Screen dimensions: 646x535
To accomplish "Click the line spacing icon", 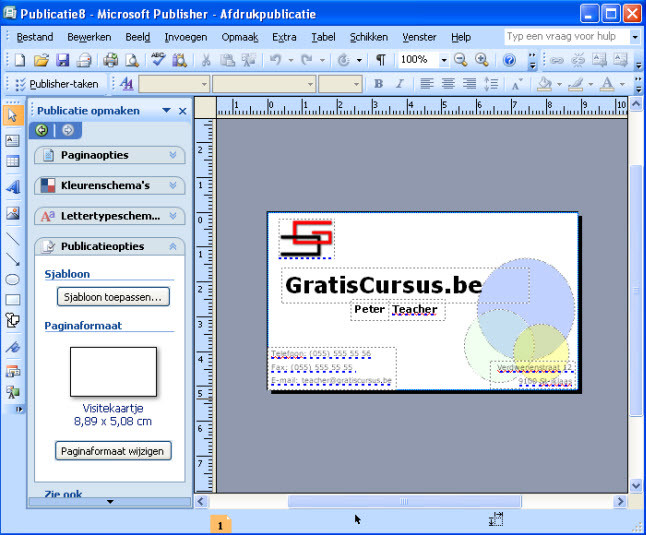I will [x=490, y=84].
